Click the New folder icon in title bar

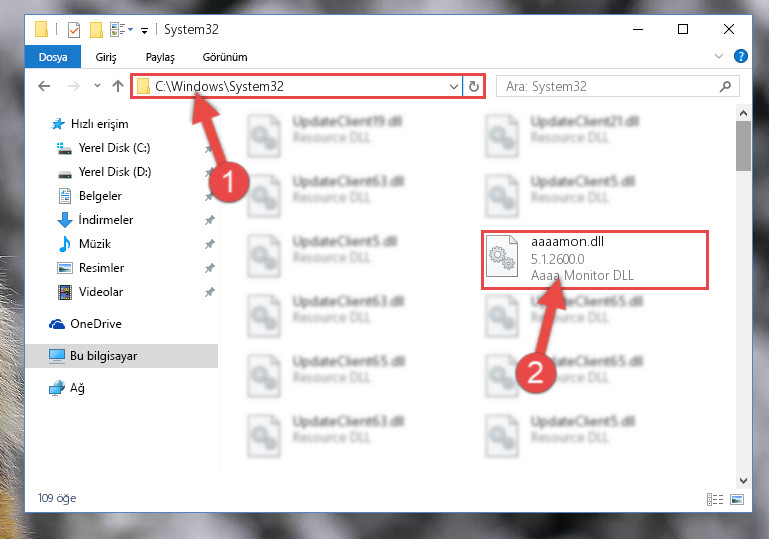pyautogui.click(x=96, y=30)
